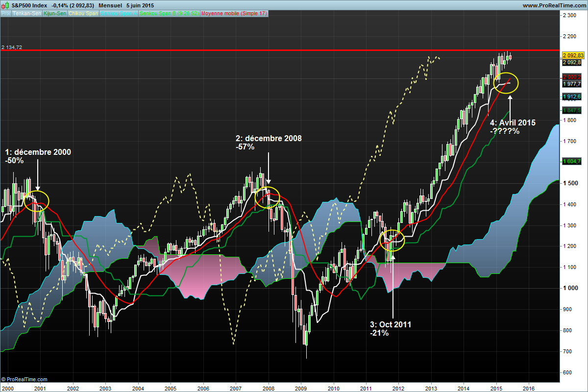The image size is (588, 392).
Task: Click the candlestick icon beside S&P500 Index title
Action: click(5, 5)
